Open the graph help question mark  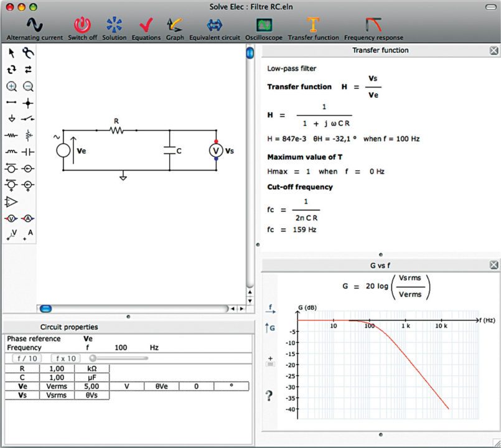(269, 396)
